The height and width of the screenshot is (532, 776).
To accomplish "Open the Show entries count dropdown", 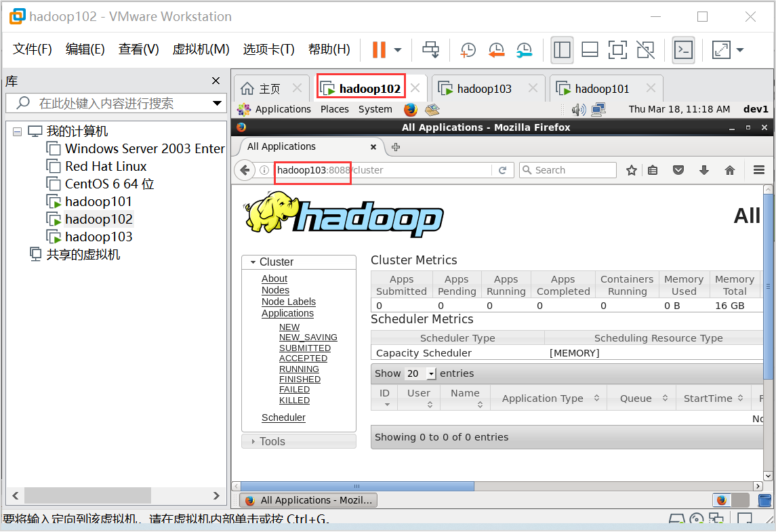I will click(x=421, y=373).
